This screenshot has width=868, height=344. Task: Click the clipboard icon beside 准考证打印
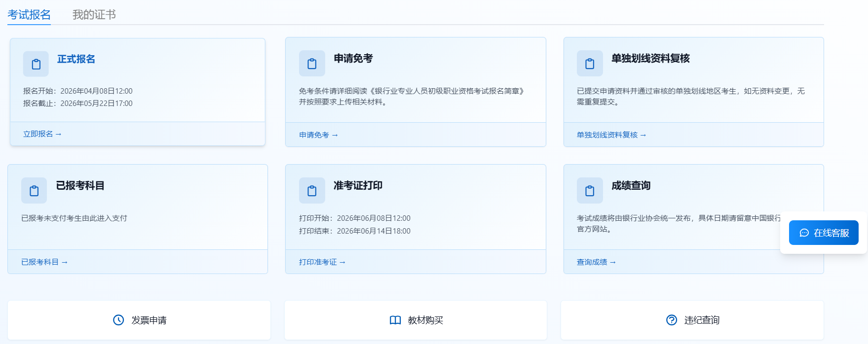[312, 191]
